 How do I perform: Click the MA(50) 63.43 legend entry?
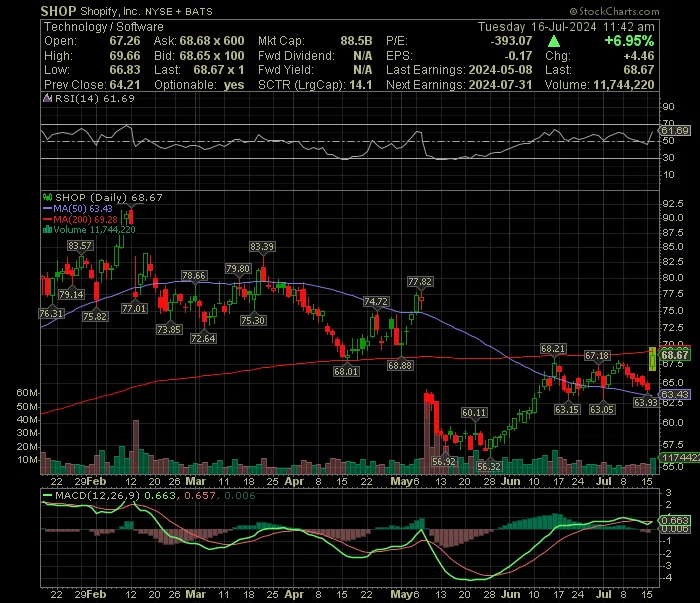click(x=78, y=208)
